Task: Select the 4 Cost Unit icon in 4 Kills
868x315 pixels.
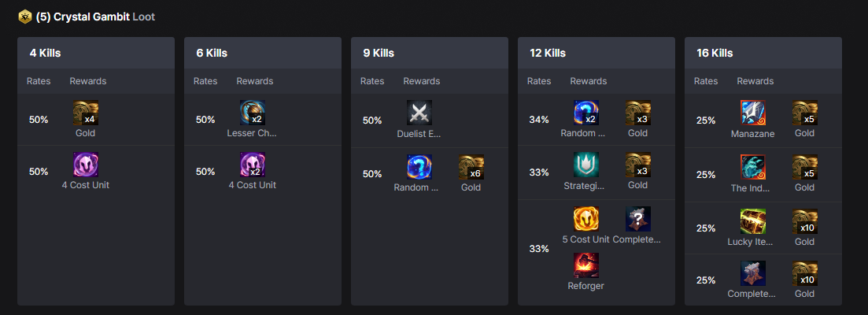Action: tap(85, 165)
